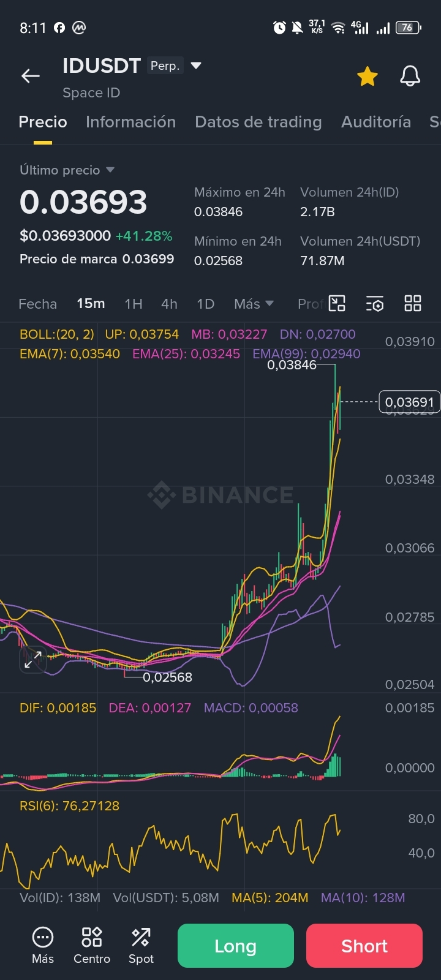Tap the +41.28% change percentage

[x=144, y=236]
